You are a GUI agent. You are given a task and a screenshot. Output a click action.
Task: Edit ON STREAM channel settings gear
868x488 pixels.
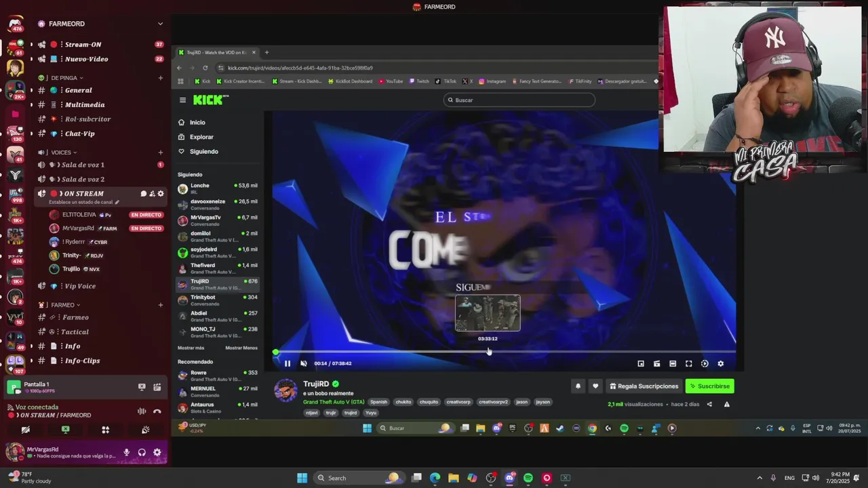pyautogui.click(x=161, y=194)
